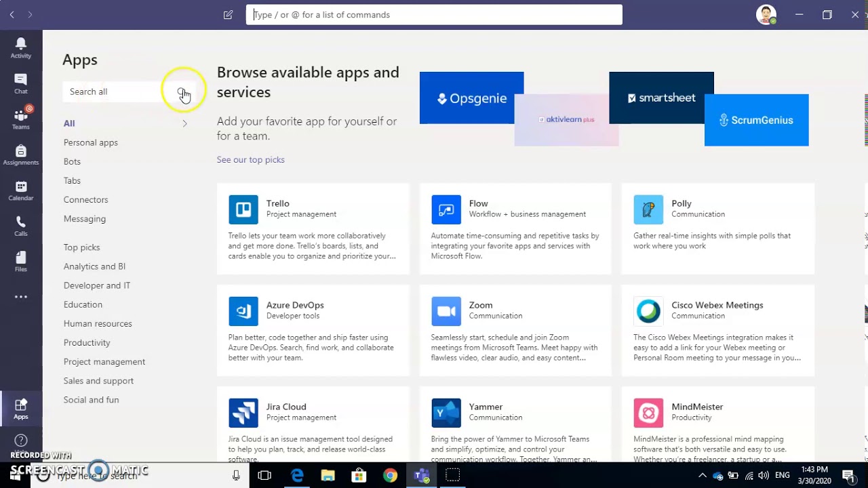Image resolution: width=868 pixels, height=488 pixels.
Task: Open the Action Center notification icon
Action: pyautogui.click(x=848, y=475)
